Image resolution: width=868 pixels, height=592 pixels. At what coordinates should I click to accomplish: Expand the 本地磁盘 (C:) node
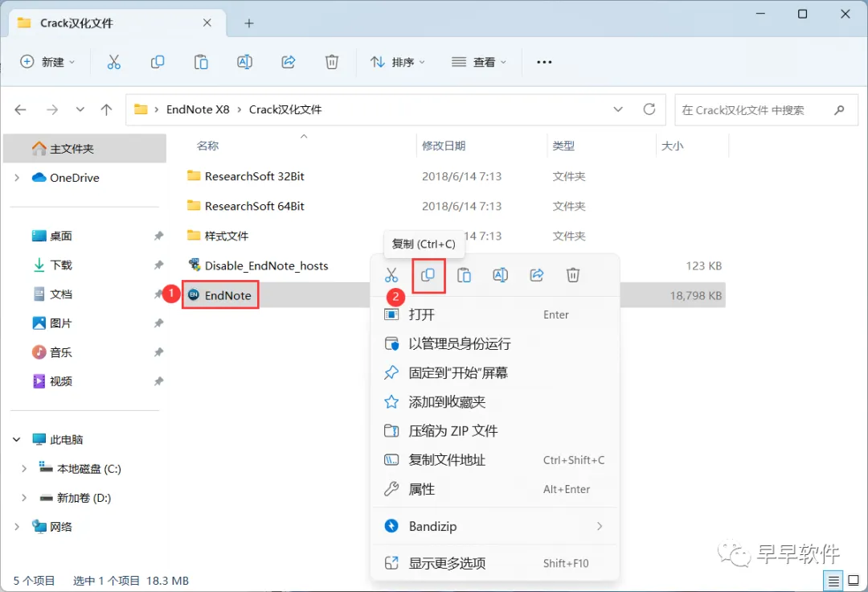(24, 468)
